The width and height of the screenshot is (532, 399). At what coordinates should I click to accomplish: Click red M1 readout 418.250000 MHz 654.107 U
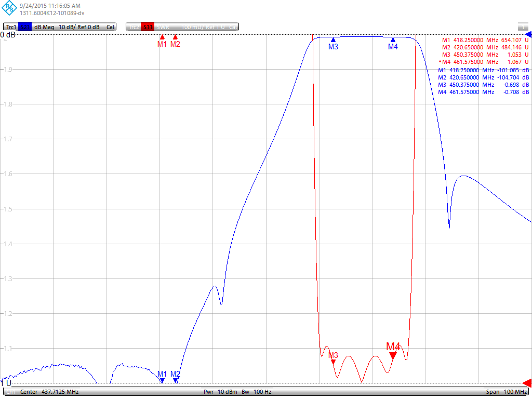[485, 40]
